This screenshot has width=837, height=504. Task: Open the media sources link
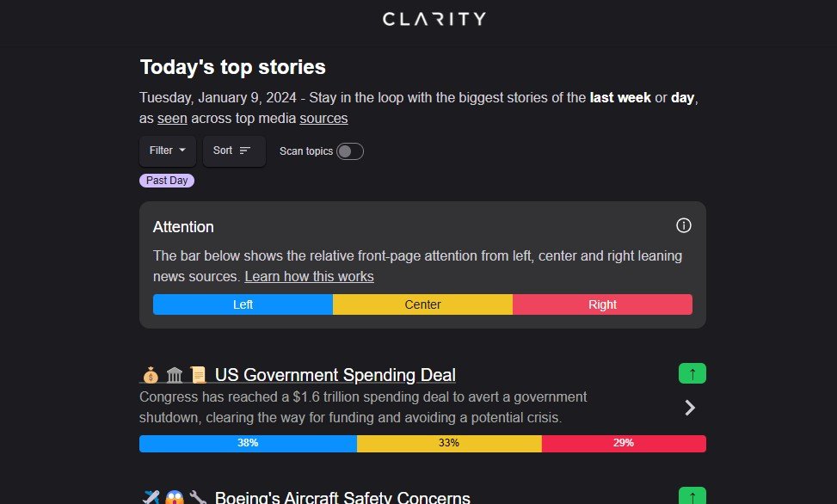point(323,118)
